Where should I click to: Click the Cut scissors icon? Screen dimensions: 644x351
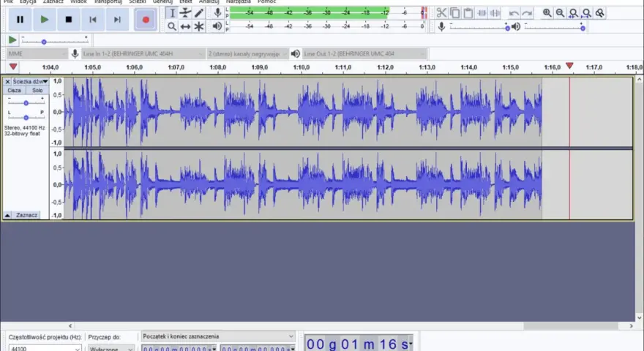pyautogui.click(x=441, y=12)
